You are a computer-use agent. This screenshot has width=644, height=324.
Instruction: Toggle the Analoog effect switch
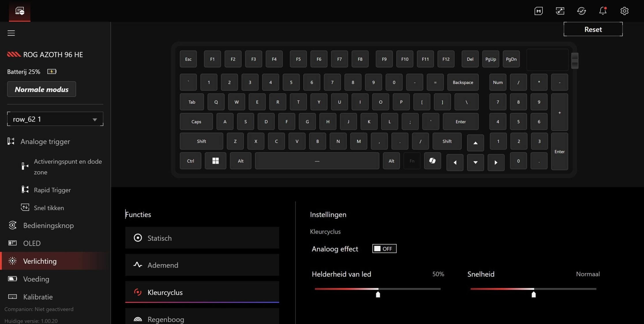[x=384, y=249]
